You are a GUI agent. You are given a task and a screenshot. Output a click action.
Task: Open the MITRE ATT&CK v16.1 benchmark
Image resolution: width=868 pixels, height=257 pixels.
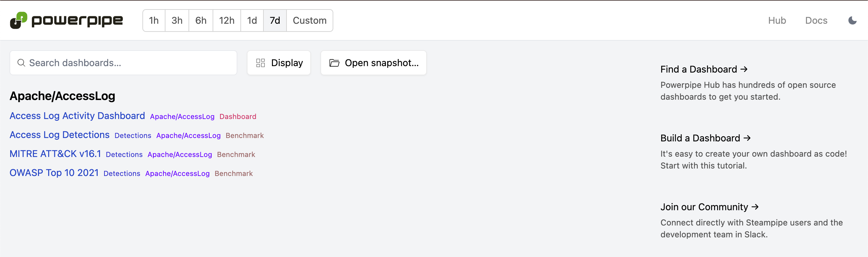click(x=55, y=154)
